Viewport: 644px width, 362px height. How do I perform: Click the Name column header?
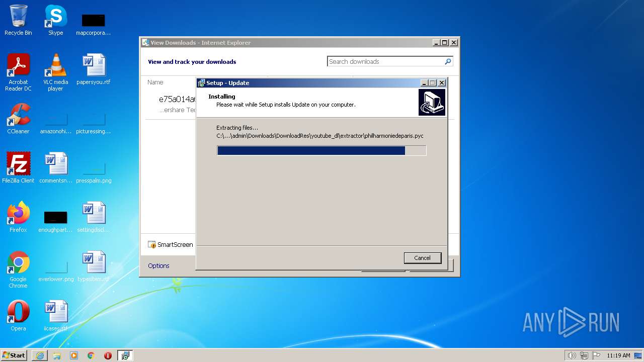pyautogui.click(x=155, y=82)
